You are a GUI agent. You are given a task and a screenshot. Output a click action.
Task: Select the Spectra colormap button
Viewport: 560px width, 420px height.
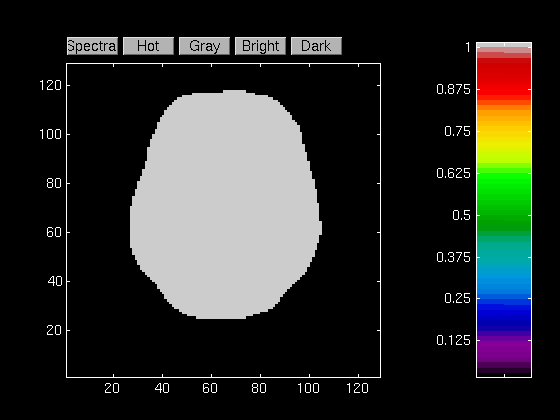tap(92, 46)
